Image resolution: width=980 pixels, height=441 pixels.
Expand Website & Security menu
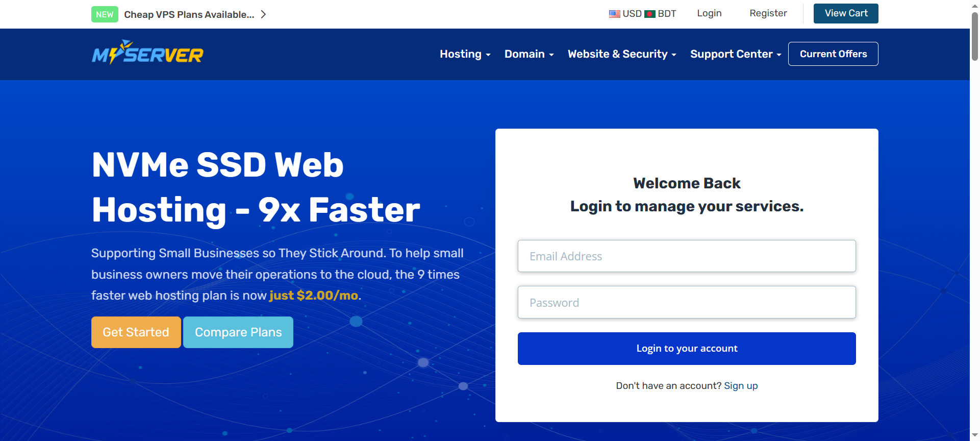[622, 54]
